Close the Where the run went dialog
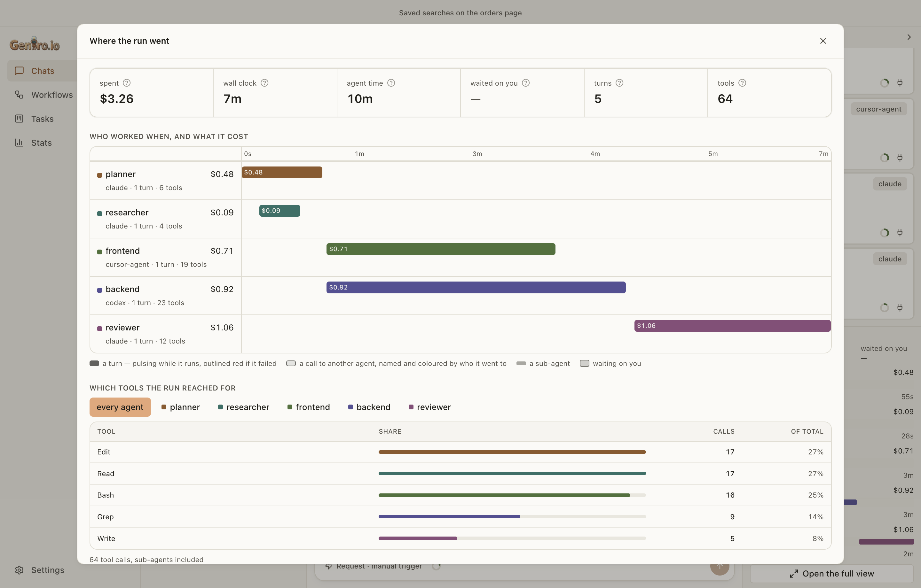Screen dimensions: 921x588 tap(823, 41)
